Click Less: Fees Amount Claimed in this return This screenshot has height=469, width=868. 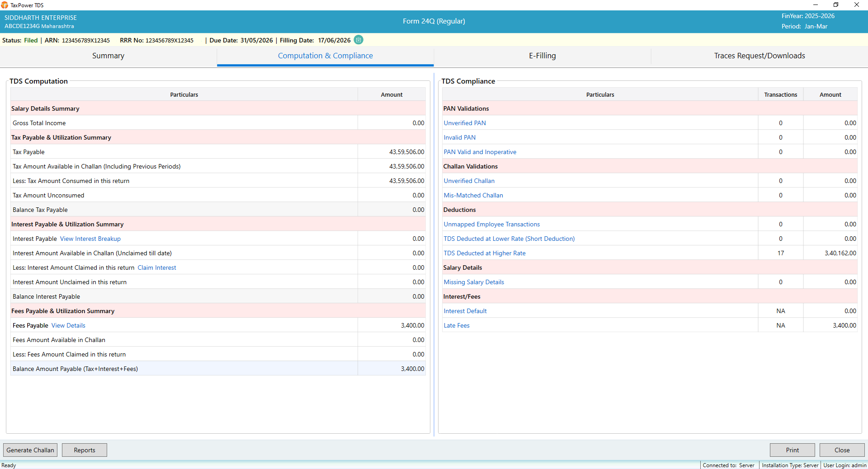coord(69,354)
